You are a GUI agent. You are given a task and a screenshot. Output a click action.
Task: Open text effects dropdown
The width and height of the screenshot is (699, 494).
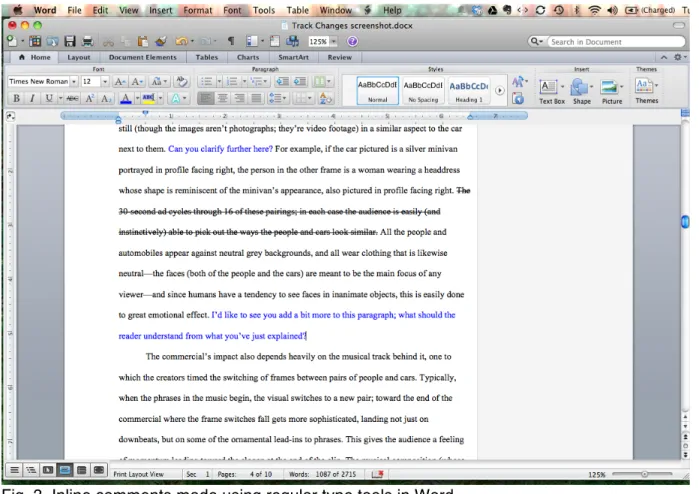tap(179, 99)
